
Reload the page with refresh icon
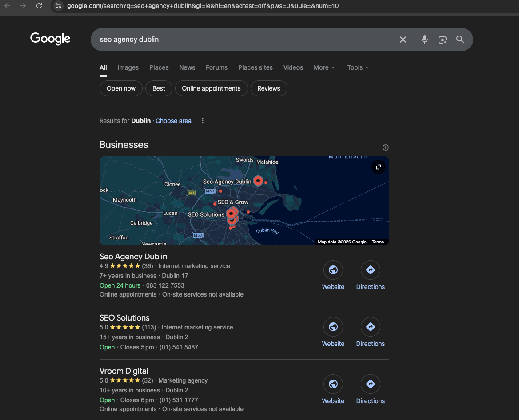pos(39,6)
